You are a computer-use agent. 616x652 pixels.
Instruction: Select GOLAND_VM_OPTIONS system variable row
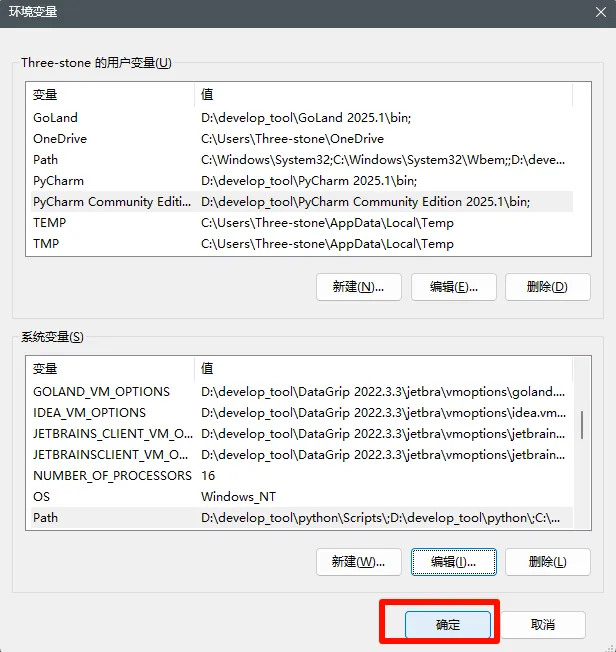302,392
